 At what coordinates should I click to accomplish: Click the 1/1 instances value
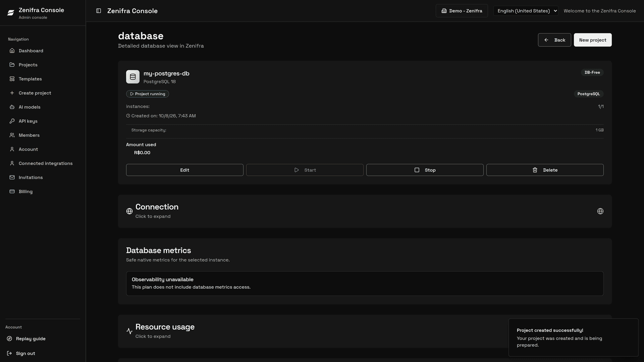600,107
